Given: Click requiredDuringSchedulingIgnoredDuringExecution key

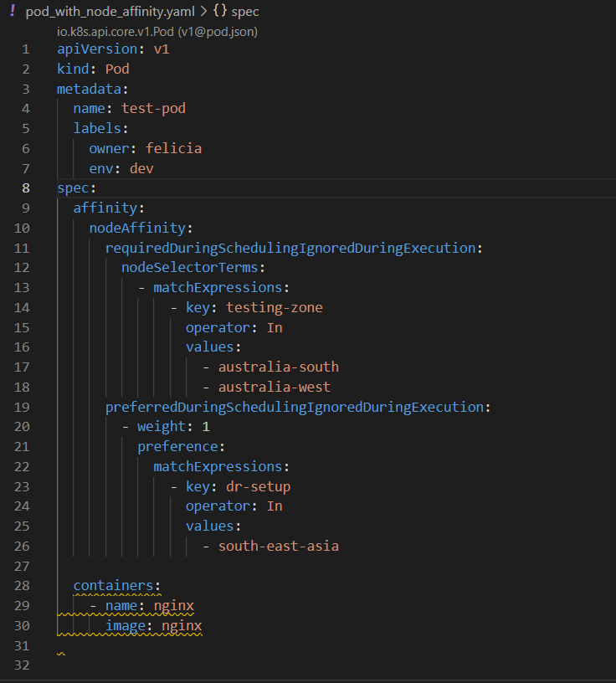Looking at the screenshot, I should [290, 248].
